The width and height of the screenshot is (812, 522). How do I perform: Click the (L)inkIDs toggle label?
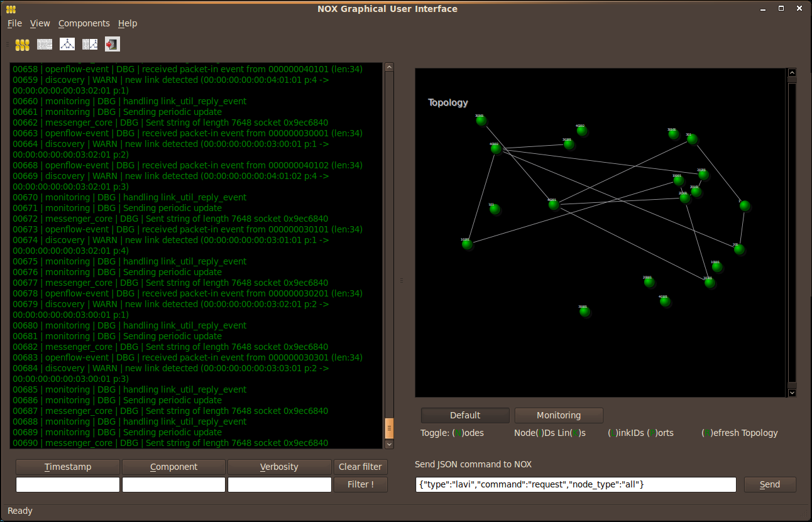click(x=626, y=433)
